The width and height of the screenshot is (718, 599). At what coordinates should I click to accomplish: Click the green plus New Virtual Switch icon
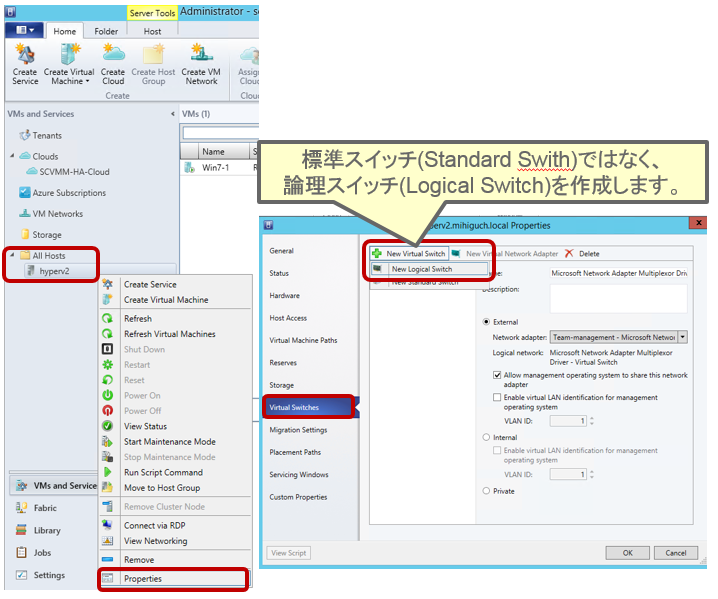point(377,253)
